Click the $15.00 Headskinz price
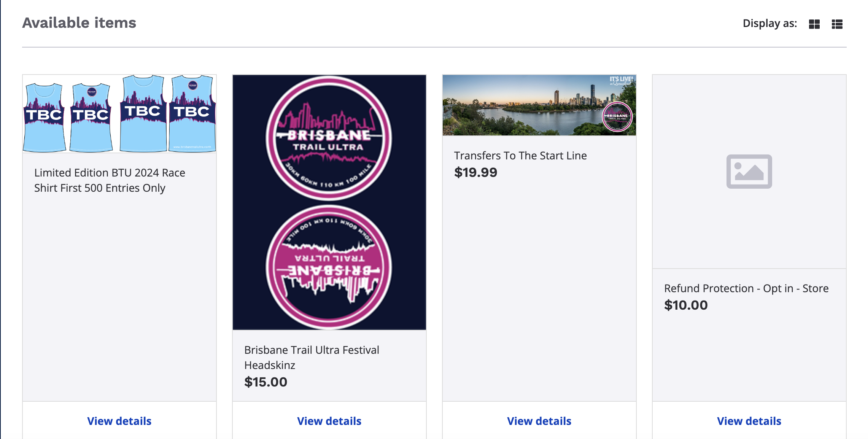868x439 pixels. pyautogui.click(x=265, y=382)
